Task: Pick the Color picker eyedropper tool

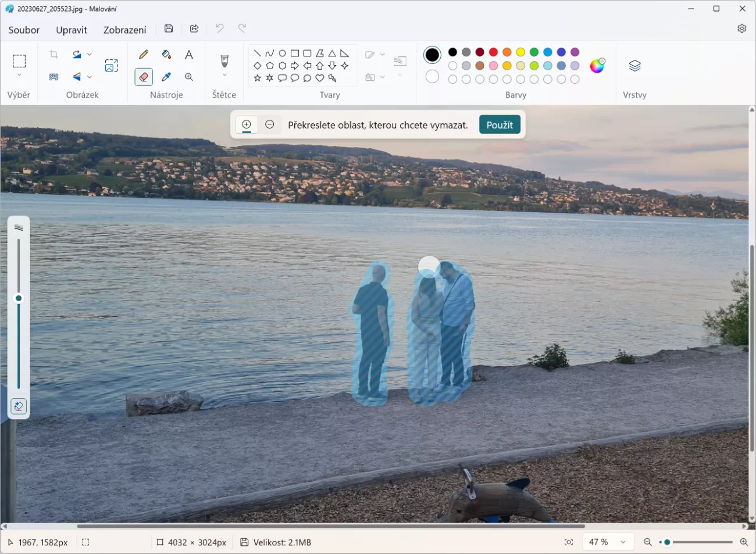Action: 166,77
